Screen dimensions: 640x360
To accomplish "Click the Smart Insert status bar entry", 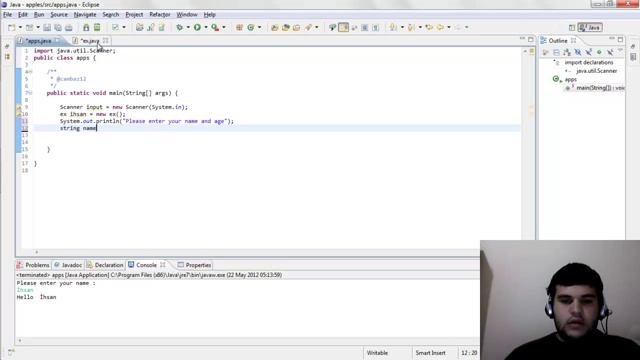I will coord(431,353).
